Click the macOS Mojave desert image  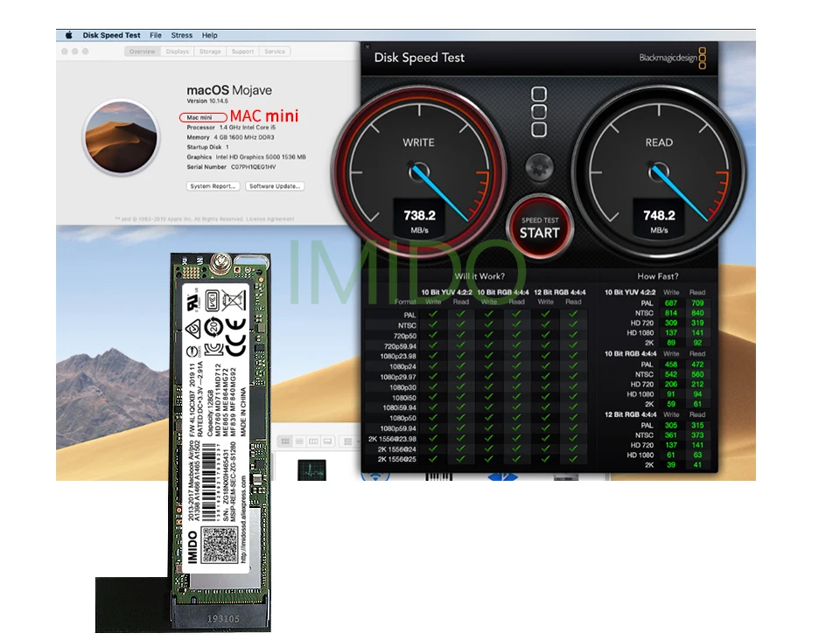coord(120,137)
